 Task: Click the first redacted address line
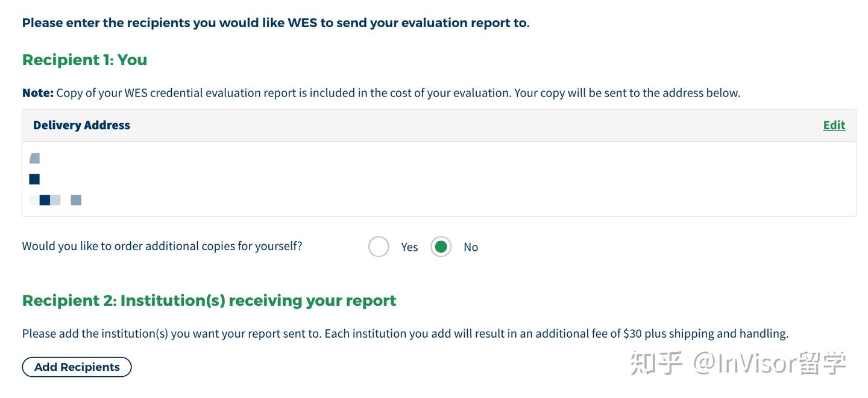(34, 159)
